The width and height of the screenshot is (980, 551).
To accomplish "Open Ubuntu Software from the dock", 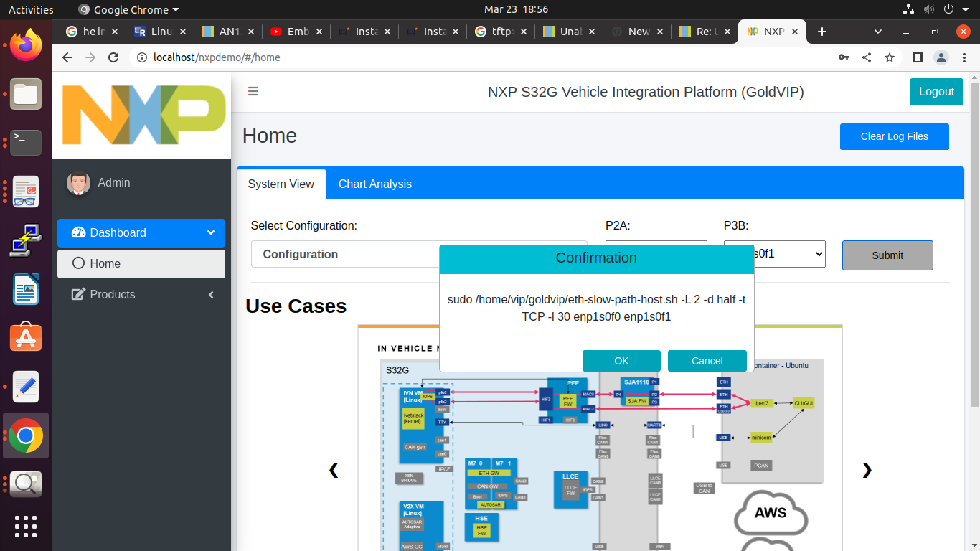I will [x=26, y=338].
